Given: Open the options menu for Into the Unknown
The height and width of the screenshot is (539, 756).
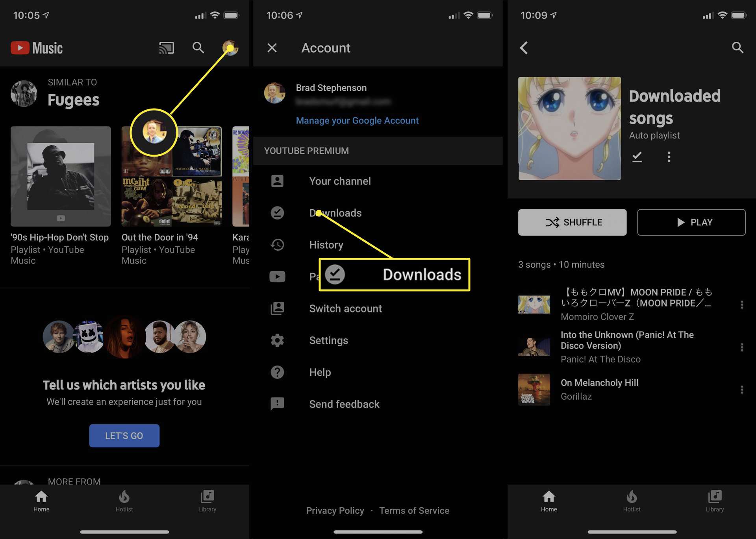Looking at the screenshot, I should 742,347.
